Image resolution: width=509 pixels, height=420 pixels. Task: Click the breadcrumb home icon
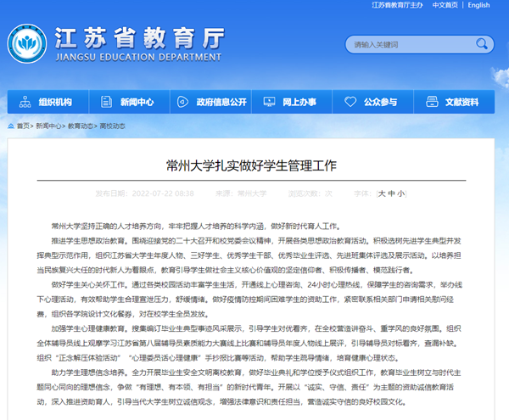tap(10, 126)
